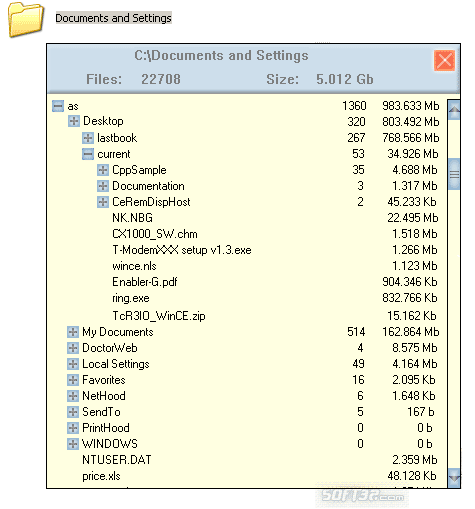Select the My Documents tree item
Image resolution: width=475 pixels, height=509 pixels.
[x=118, y=332]
